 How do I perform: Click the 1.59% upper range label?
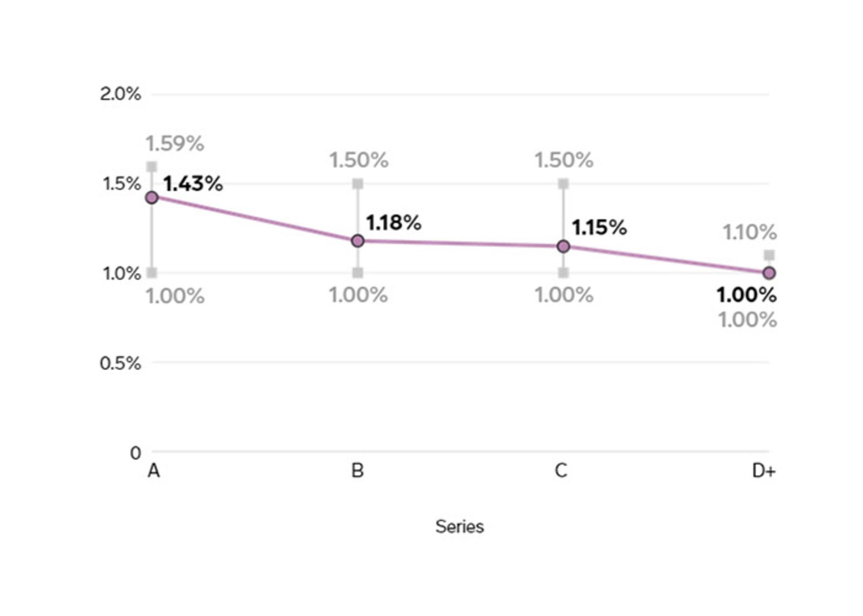[174, 144]
